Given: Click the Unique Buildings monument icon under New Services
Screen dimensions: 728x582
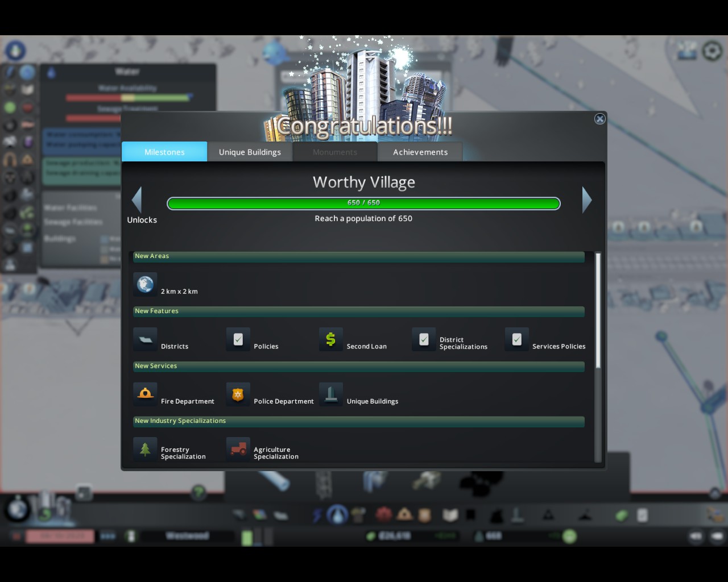Looking at the screenshot, I should [x=330, y=394].
